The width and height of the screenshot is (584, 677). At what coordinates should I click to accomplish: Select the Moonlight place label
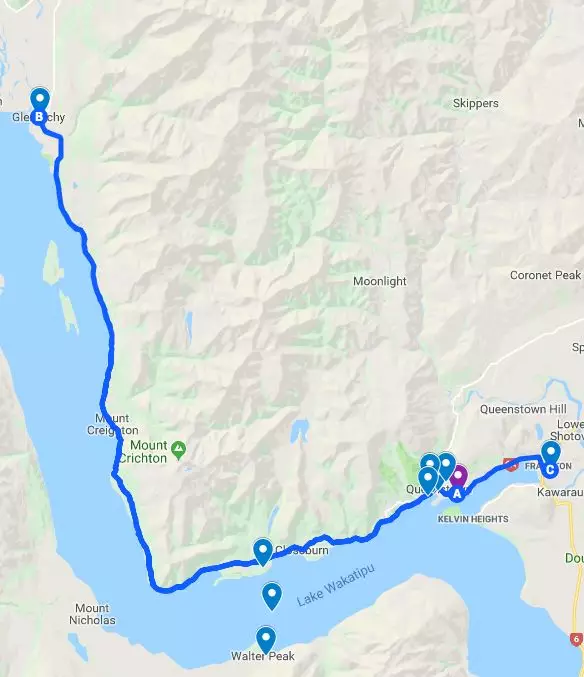(x=380, y=281)
